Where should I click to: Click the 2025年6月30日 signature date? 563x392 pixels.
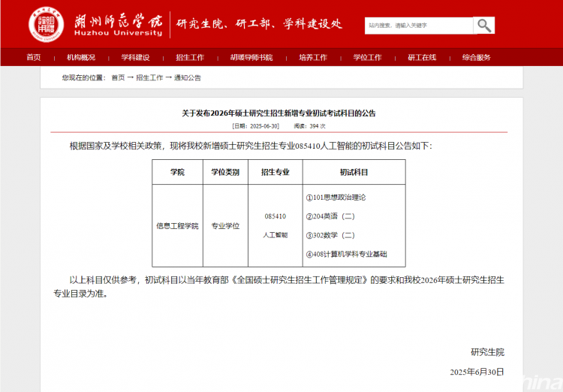[x=477, y=372]
